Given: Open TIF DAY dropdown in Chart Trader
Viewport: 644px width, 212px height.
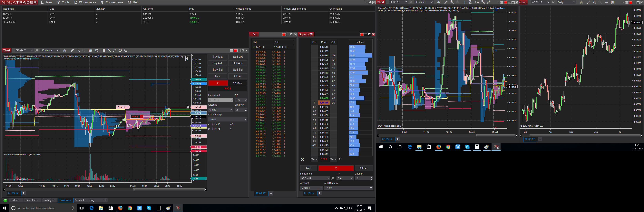Looking at the screenshot, I should coord(241,100).
